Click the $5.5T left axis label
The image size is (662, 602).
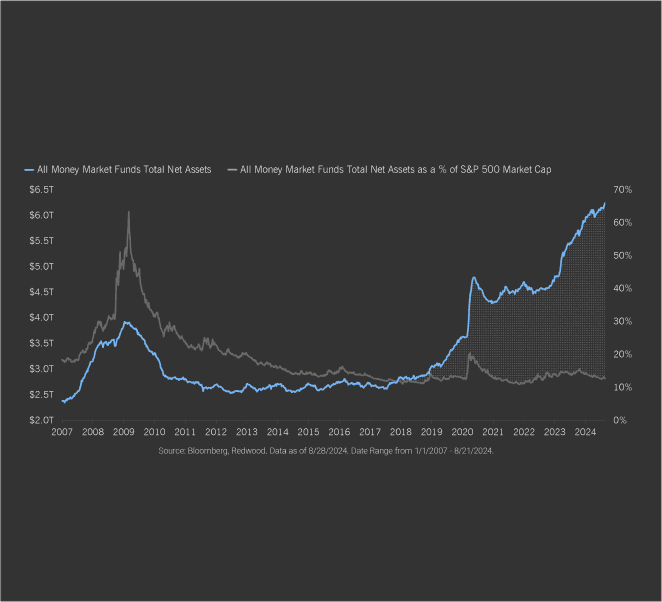point(41,241)
